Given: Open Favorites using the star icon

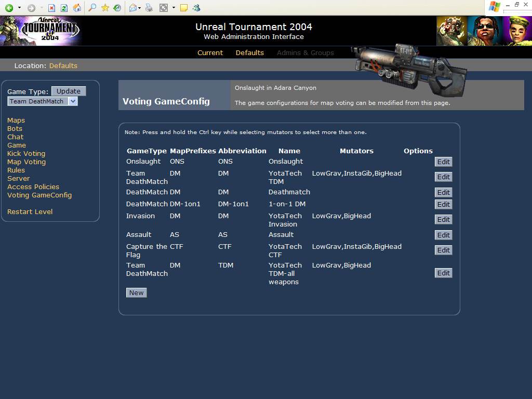Looking at the screenshot, I should coord(105,7).
